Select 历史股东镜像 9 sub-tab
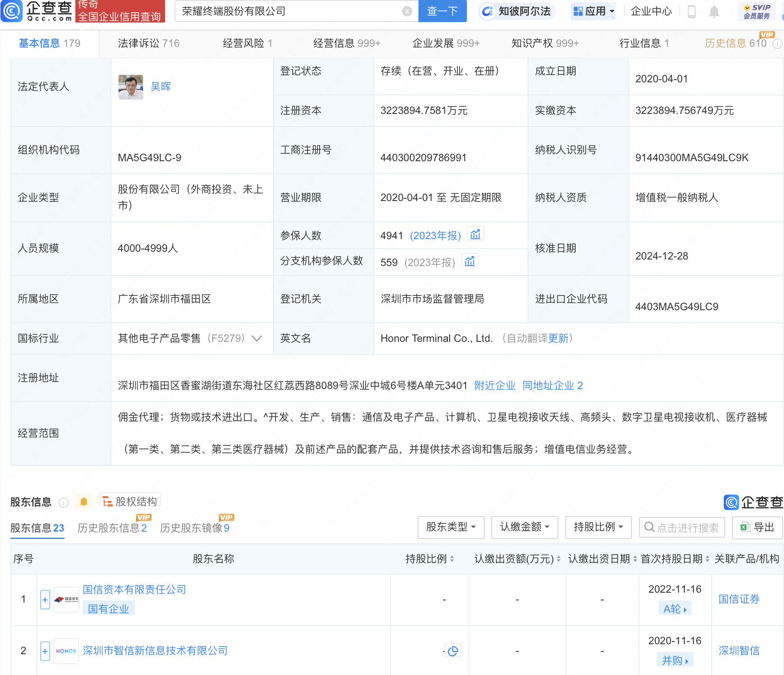This screenshot has width=784, height=675. [x=194, y=528]
